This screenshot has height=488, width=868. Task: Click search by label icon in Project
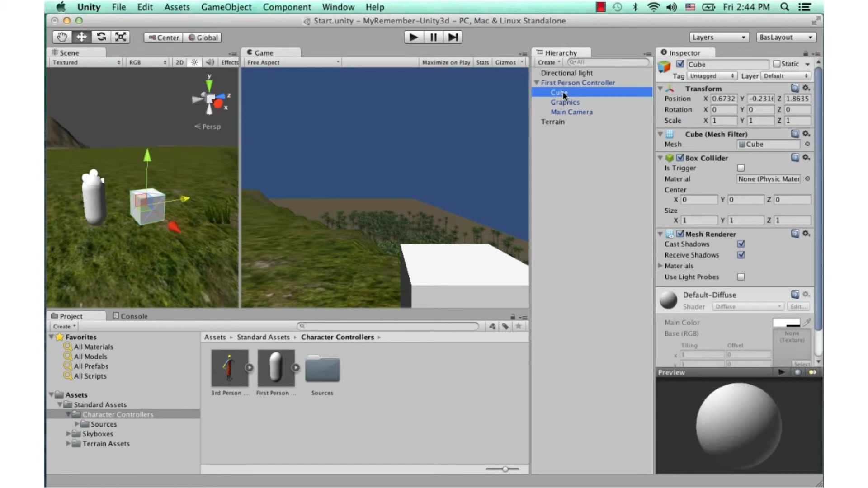pos(505,326)
